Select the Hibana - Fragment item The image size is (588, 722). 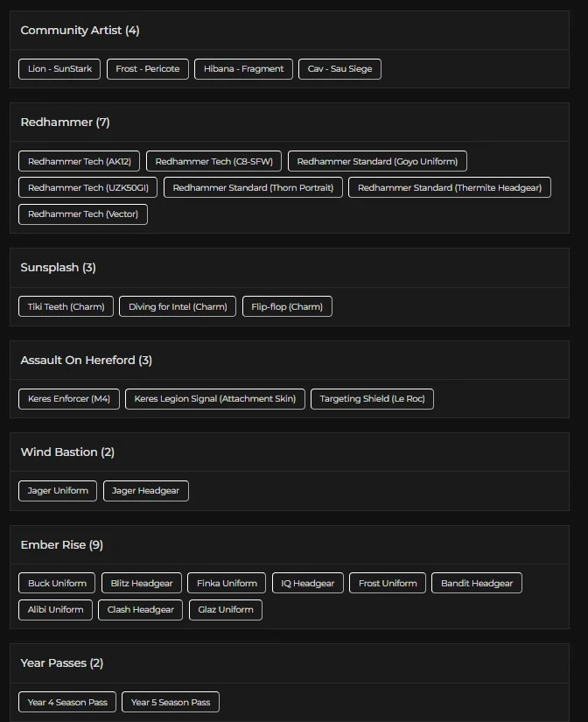click(244, 69)
